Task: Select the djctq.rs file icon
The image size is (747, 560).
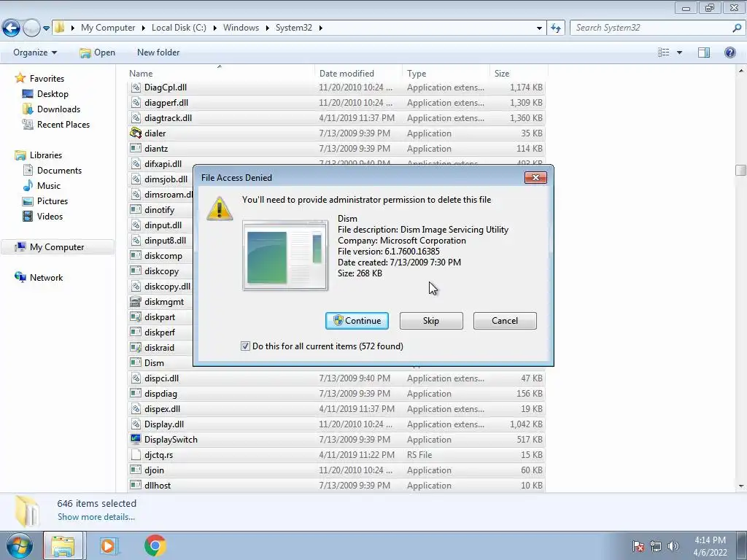Action: [136, 454]
